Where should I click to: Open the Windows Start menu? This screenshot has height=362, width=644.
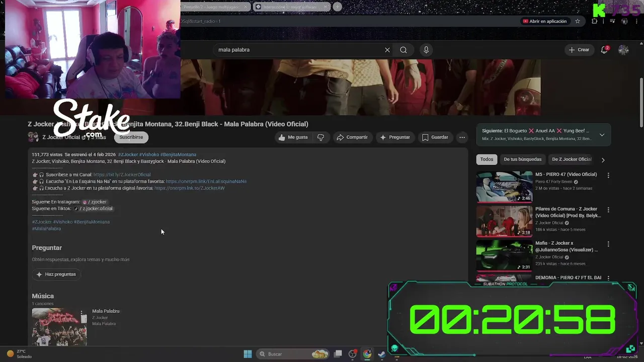248,354
